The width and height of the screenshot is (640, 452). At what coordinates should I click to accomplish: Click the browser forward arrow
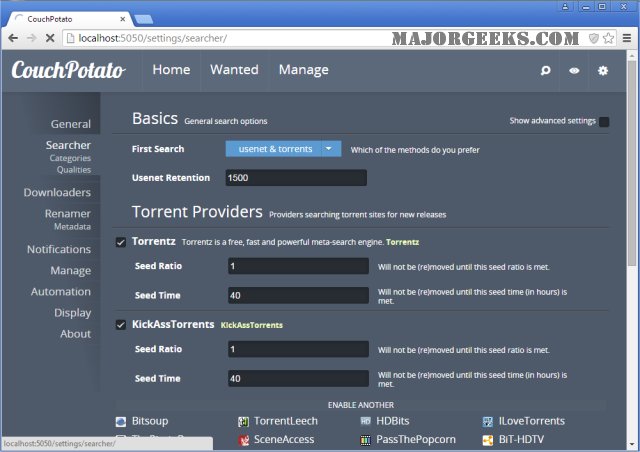31,38
